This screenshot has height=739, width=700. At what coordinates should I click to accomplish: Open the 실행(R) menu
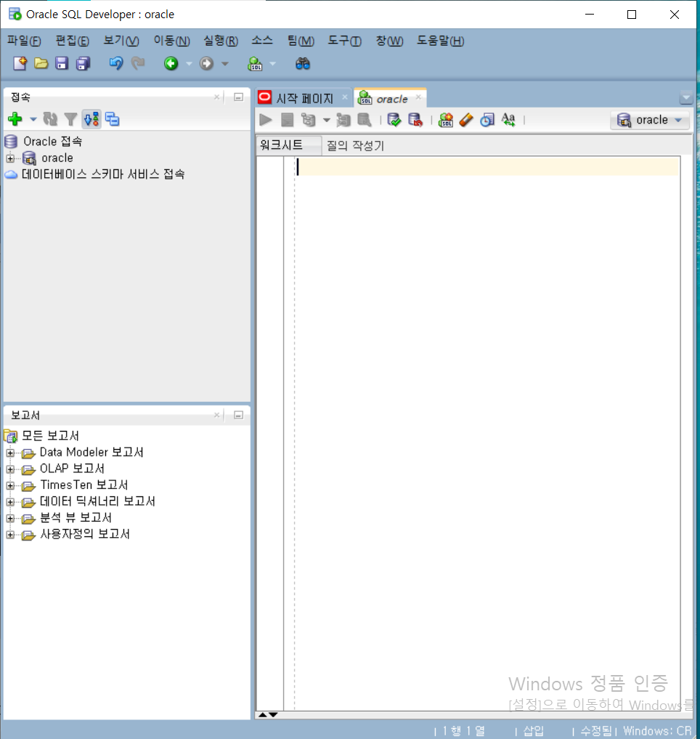click(221, 41)
